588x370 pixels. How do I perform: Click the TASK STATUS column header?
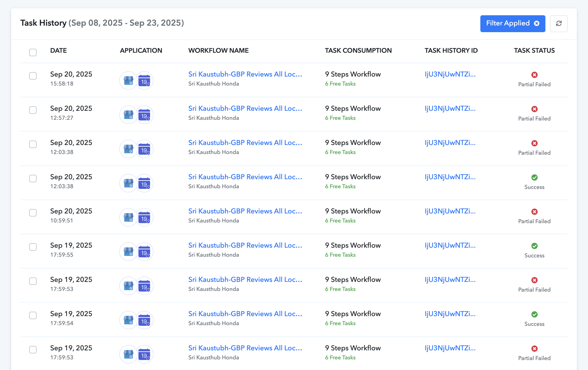pos(534,50)
